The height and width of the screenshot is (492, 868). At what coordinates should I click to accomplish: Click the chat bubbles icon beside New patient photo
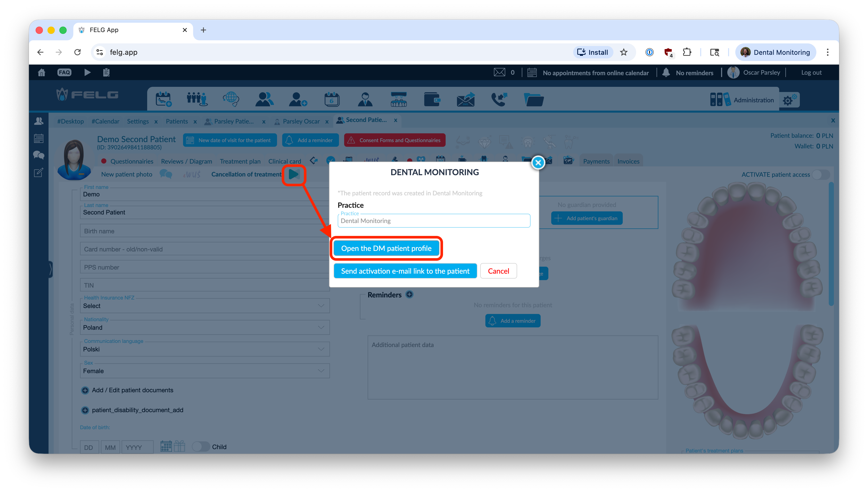pyautogui.click(x=165, y=174)
